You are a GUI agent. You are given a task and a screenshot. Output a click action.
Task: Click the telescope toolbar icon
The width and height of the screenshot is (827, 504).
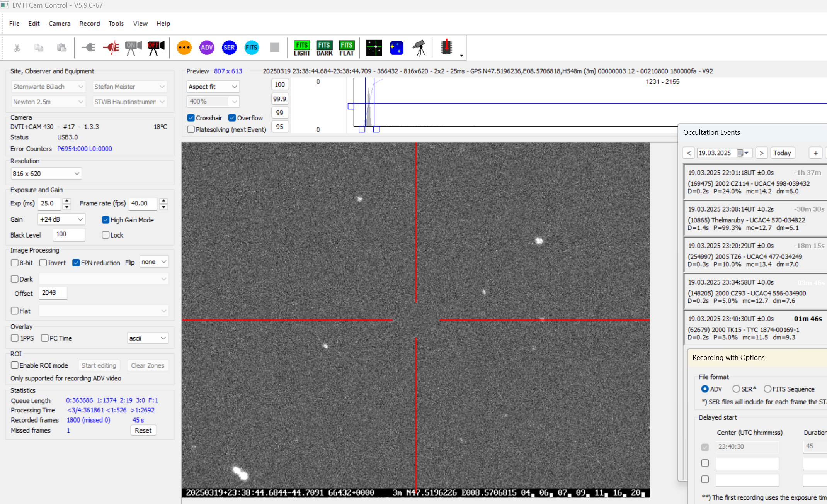[x=419, y=48]
